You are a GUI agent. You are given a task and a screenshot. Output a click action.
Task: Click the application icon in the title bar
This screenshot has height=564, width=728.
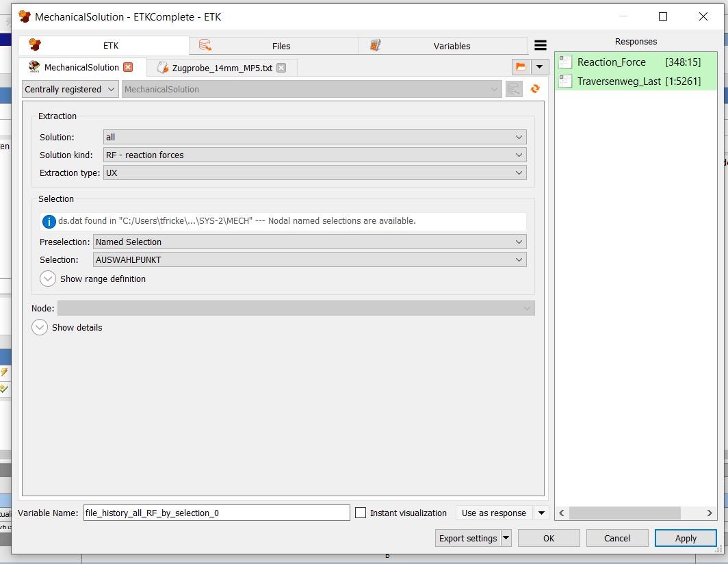point(25,16)
